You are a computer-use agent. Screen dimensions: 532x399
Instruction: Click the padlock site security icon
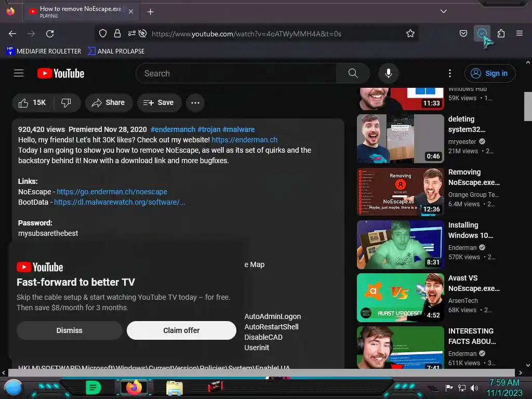click(x=117, y=33)
